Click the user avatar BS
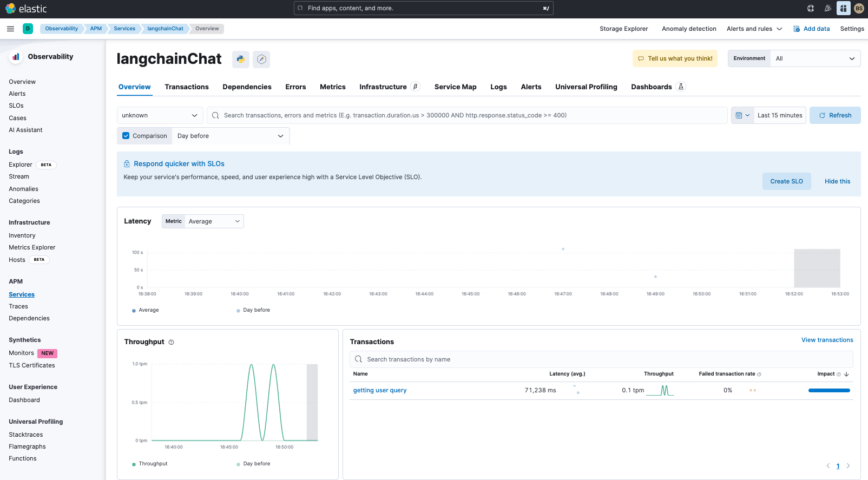This screenshot has width=868, height=480. pos(859,8)
